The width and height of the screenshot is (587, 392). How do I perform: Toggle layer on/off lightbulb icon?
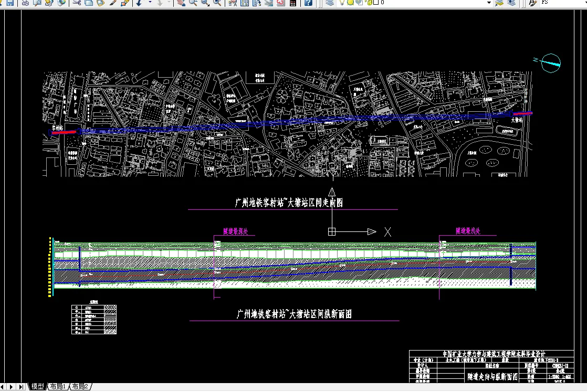pyautogui.click(x=342, y=3)
